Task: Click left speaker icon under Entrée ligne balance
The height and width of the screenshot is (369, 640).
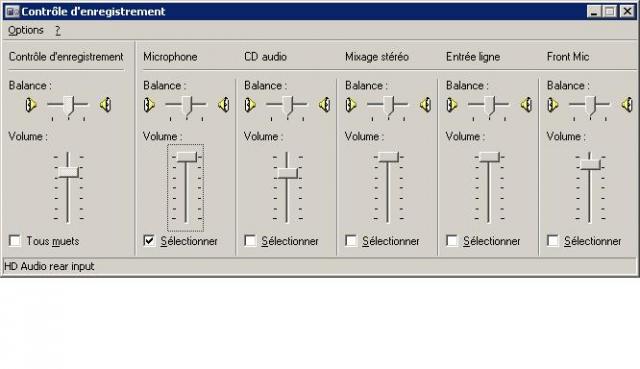Action: click(x=452, y=105)
